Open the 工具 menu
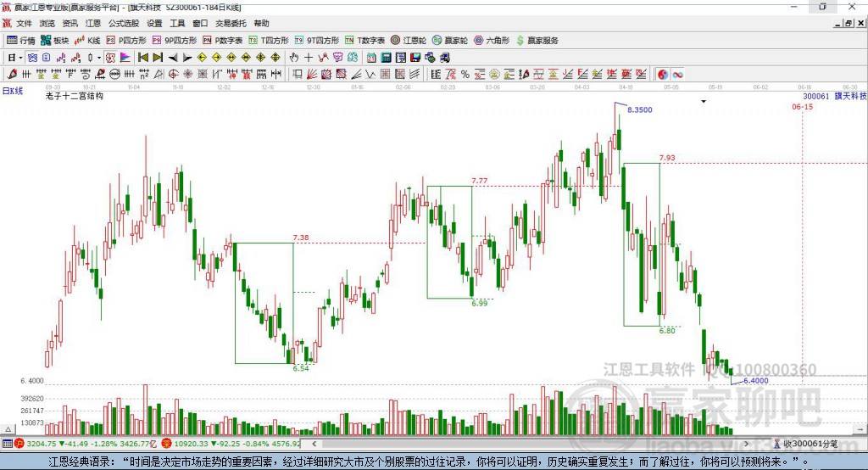 pyautogui.click(x=177, y=23)
